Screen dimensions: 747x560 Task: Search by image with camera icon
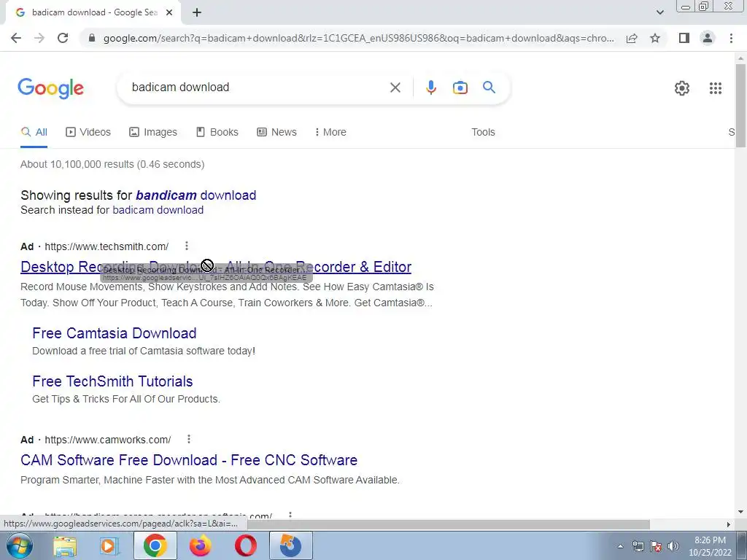[460, 87]
